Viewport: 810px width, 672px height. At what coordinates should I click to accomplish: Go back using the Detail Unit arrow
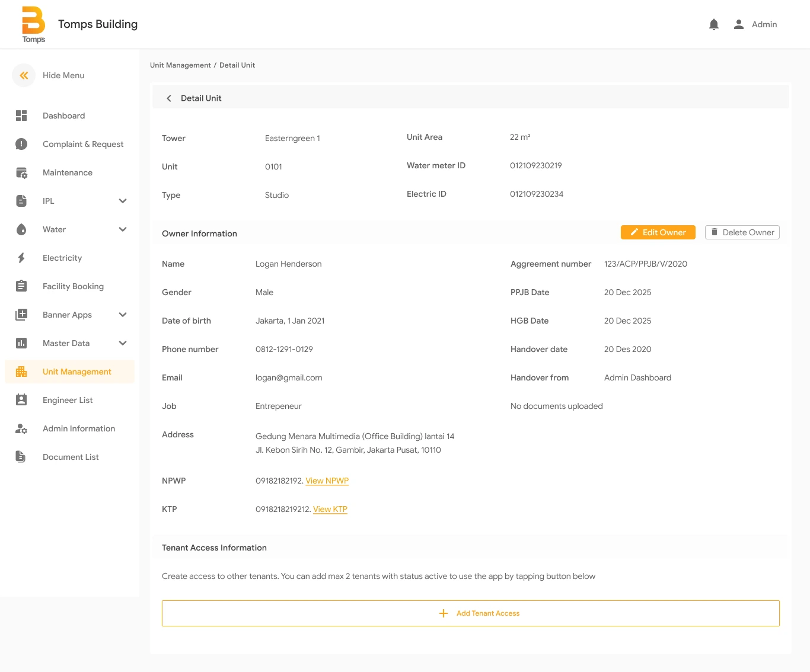tap(169, 98)
